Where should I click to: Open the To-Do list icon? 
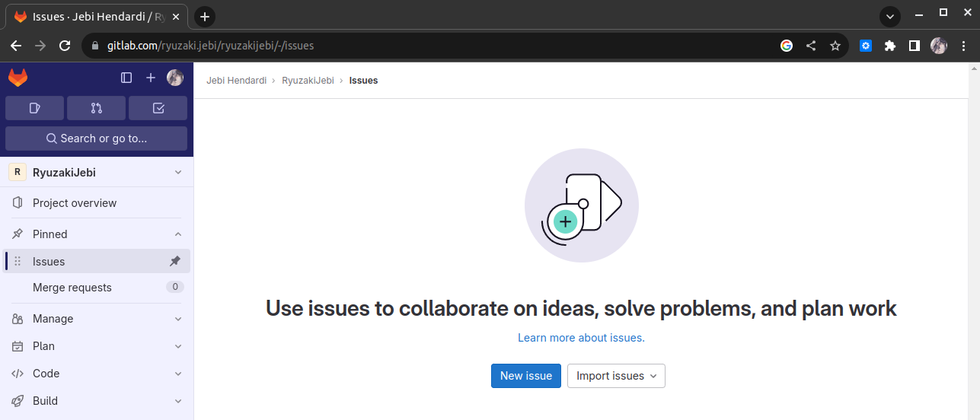pyautogui.click(x=158, y=108)
